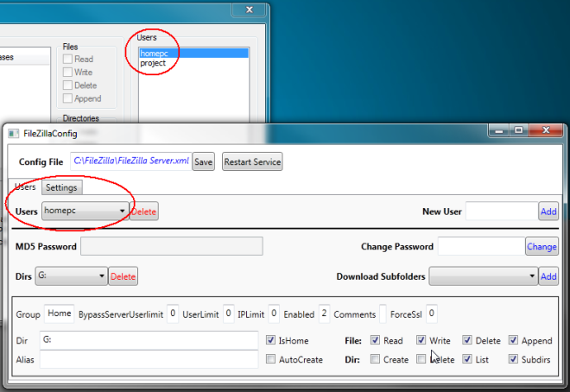Uncheck the File Delete checkbox in FileZillaConfig

(467, 340)
